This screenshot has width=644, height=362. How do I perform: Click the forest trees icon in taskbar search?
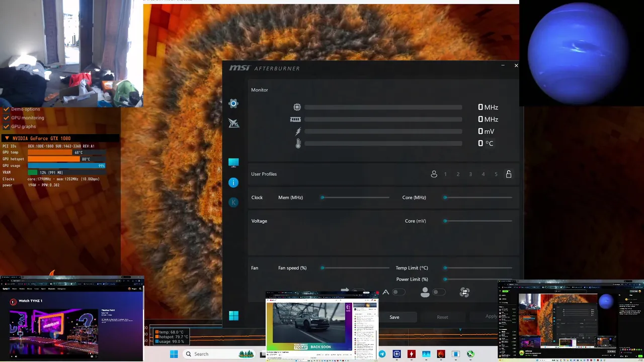click(x=246, y=354)
